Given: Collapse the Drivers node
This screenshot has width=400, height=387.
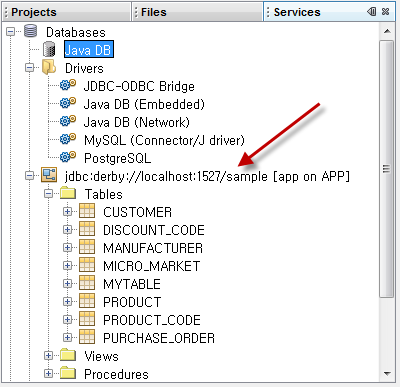Looking at the screenshot, I should [x=30, y=68].
